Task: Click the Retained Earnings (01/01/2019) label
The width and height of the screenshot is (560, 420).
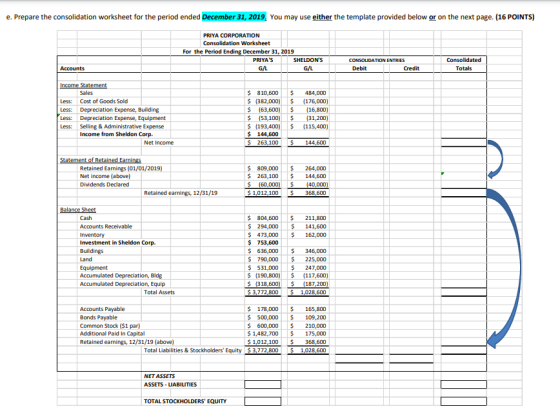Action: (x=121, y=168)
